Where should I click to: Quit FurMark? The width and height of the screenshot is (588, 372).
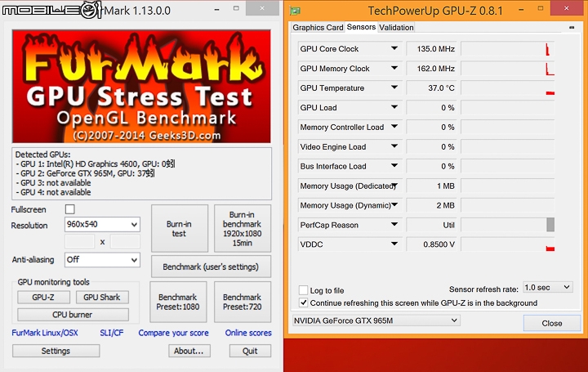point(250,351)
